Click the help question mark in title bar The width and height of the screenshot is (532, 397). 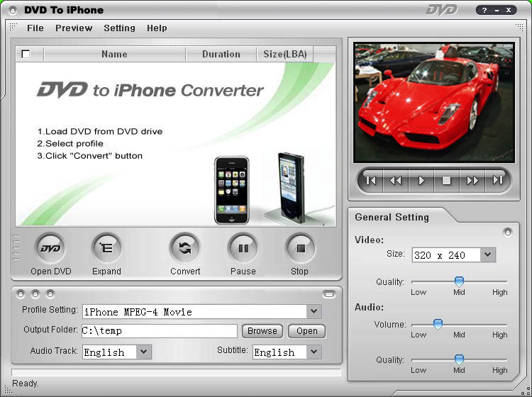484,10
